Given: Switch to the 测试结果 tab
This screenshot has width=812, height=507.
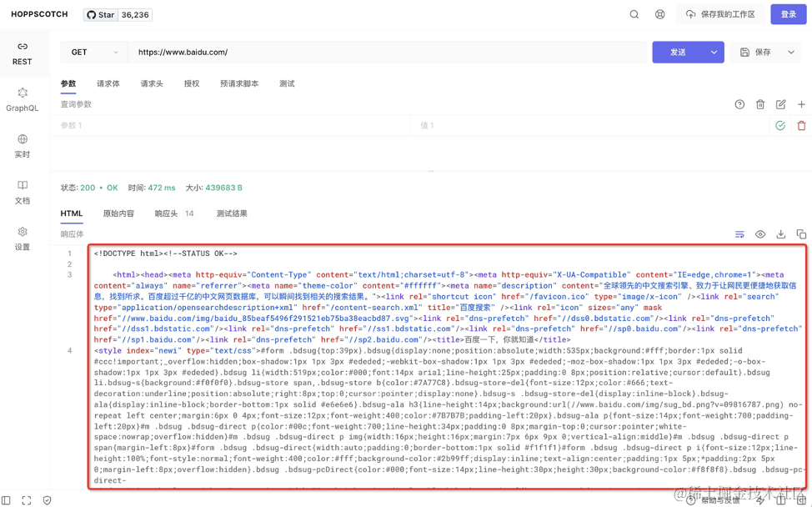Looking at the screenshot, I should point(232,213).
